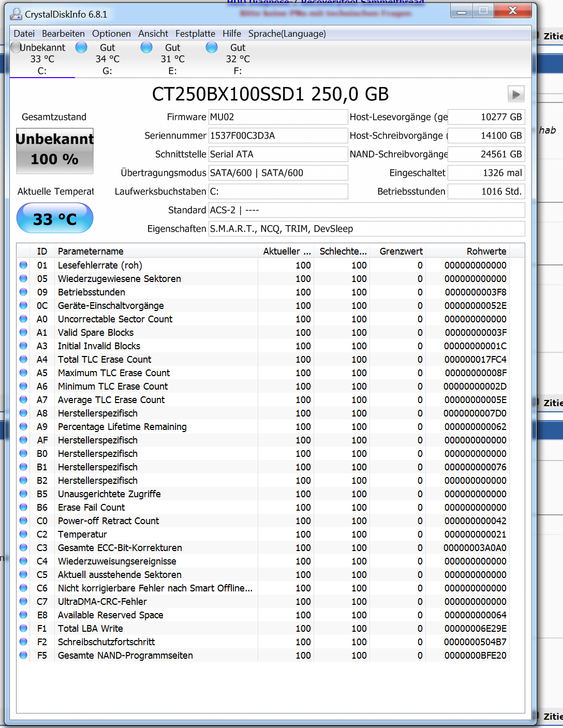The image size is (563, 728).
Task: Click the Parametername column header
Action: click(156, 251)
